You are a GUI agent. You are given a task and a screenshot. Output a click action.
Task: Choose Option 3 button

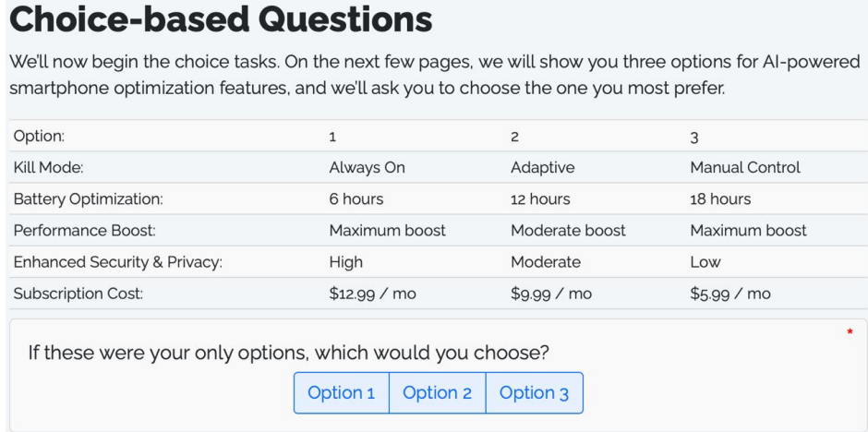[535, 392]
